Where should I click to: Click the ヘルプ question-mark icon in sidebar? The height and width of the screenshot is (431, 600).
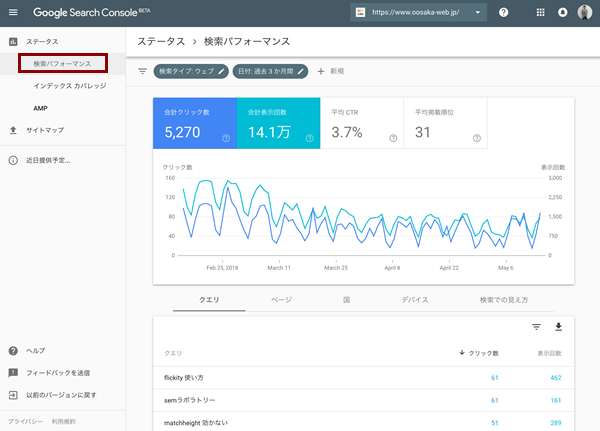click(x=13, y=351)
